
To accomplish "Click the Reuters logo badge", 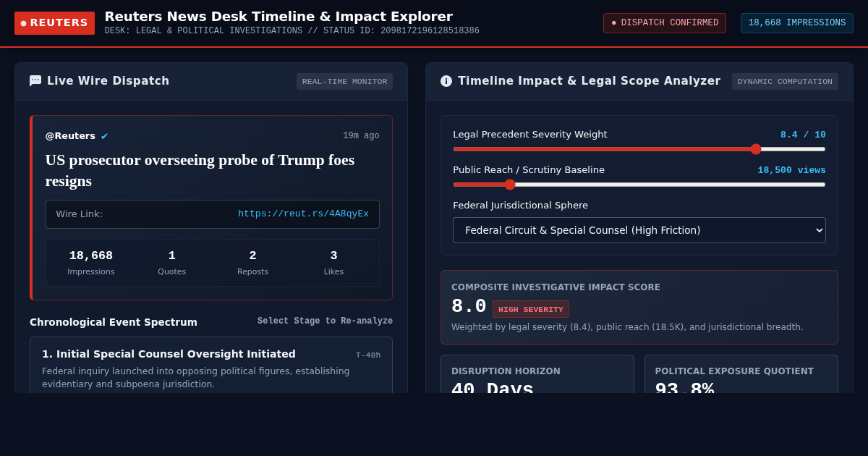I will (x=54, y=23).
